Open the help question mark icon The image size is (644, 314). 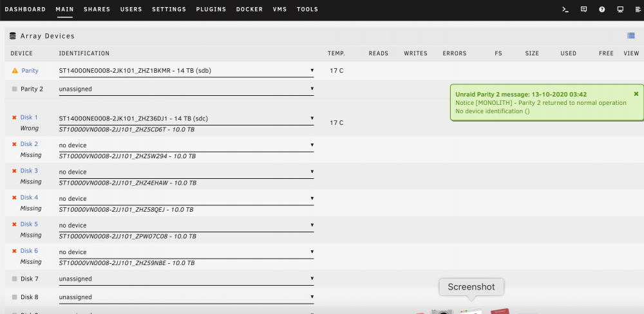pos(602,10)
